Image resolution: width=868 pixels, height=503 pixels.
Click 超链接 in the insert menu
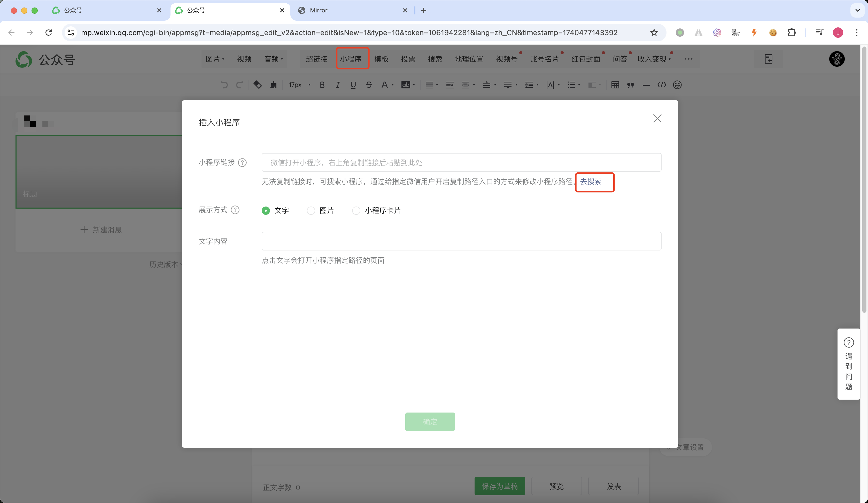(316, 59)
